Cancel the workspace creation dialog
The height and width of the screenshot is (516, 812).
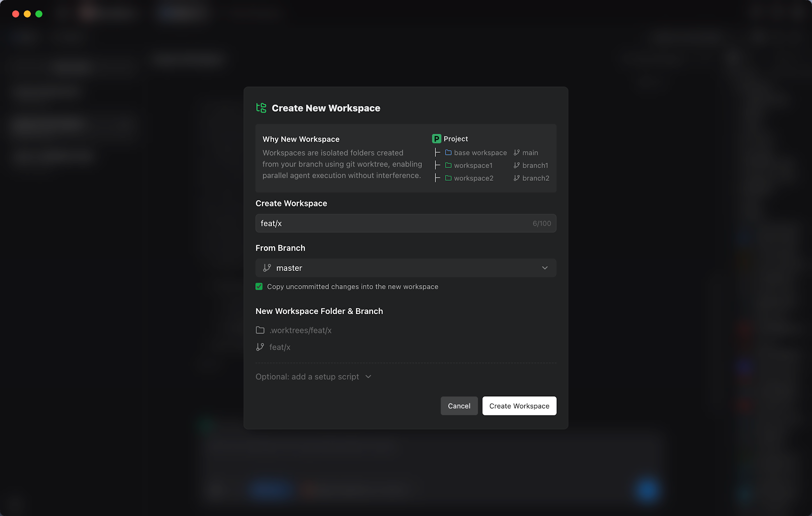coord(459,405)
